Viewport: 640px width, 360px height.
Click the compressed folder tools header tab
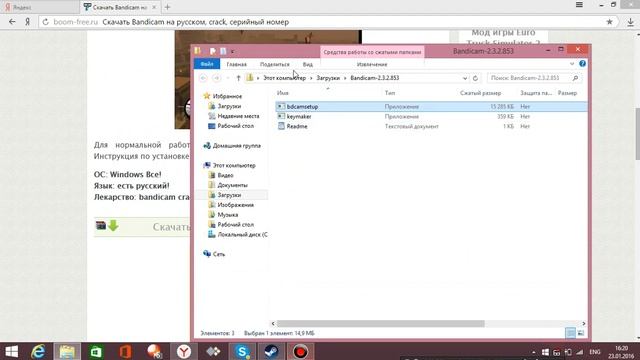coord(372,52)
